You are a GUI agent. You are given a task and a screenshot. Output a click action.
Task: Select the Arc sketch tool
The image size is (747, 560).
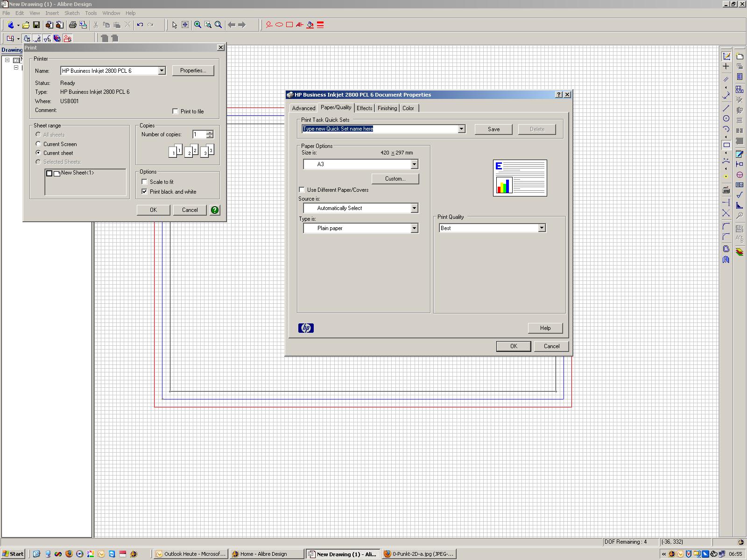pos(726,129)
